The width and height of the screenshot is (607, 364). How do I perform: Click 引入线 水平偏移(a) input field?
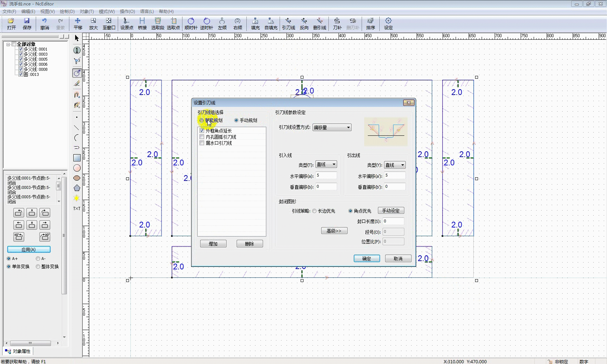pyautogui.click(x=326, y=175)
